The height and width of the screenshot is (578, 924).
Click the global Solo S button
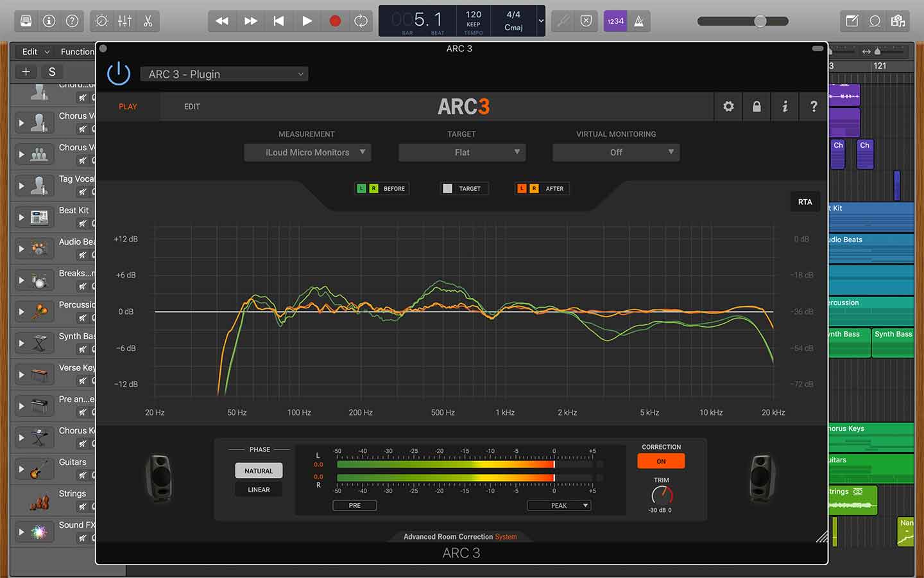(x=52, y=71)
